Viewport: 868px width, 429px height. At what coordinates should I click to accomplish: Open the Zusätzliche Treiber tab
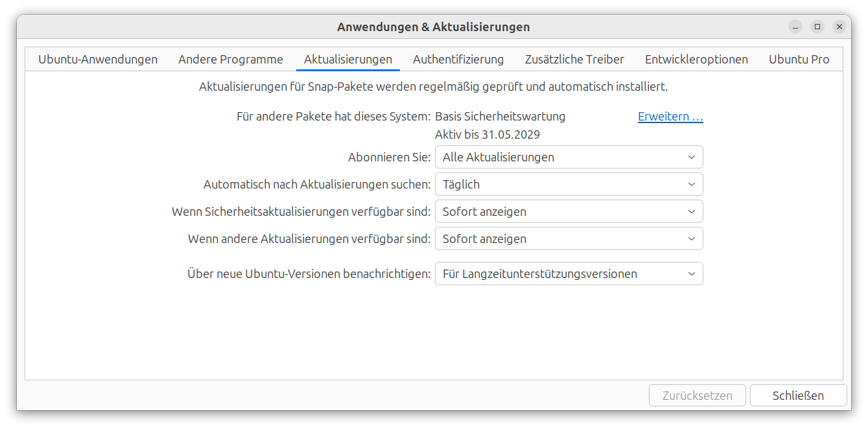point(574,59)
